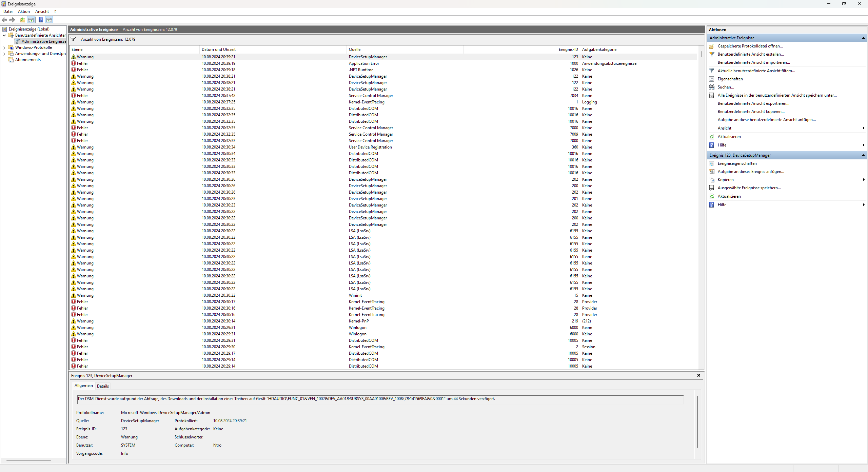Screen dimensions: 868x472
Task: Toggle the show/hide console tree icon
Action: click(31, 20)
